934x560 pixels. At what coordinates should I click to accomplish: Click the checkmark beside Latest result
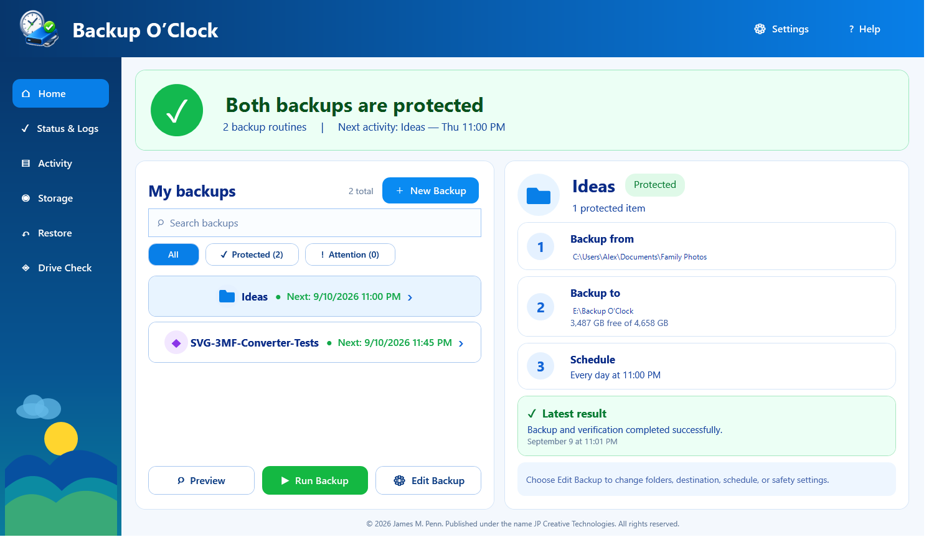click(x=532, y=414)
